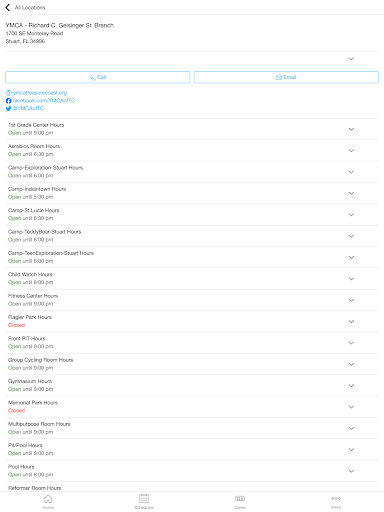Select the 'Stuart, FL' city line
This screenshot has height=512, width=384.
click(25, 41)
